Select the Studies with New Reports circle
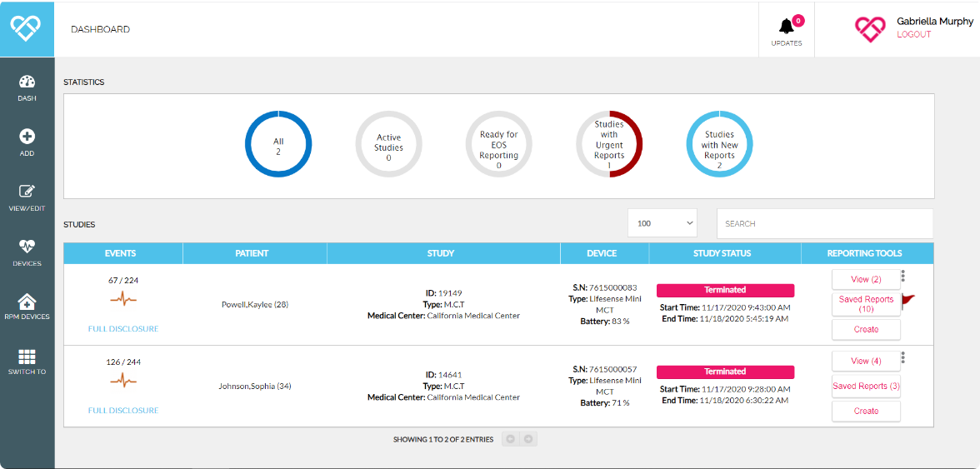Screen dimensions: 980x469 click(x=718, y=144)
